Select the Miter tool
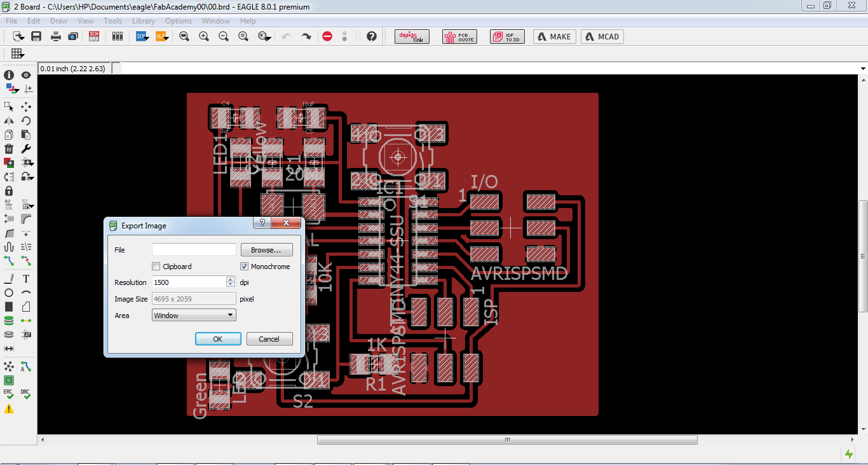The image size is (868, 465). [x=26, y=219]
